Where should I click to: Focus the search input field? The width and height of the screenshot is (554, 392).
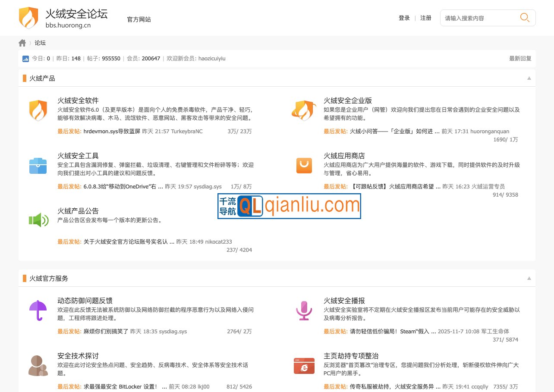click(x=479, y=18)
